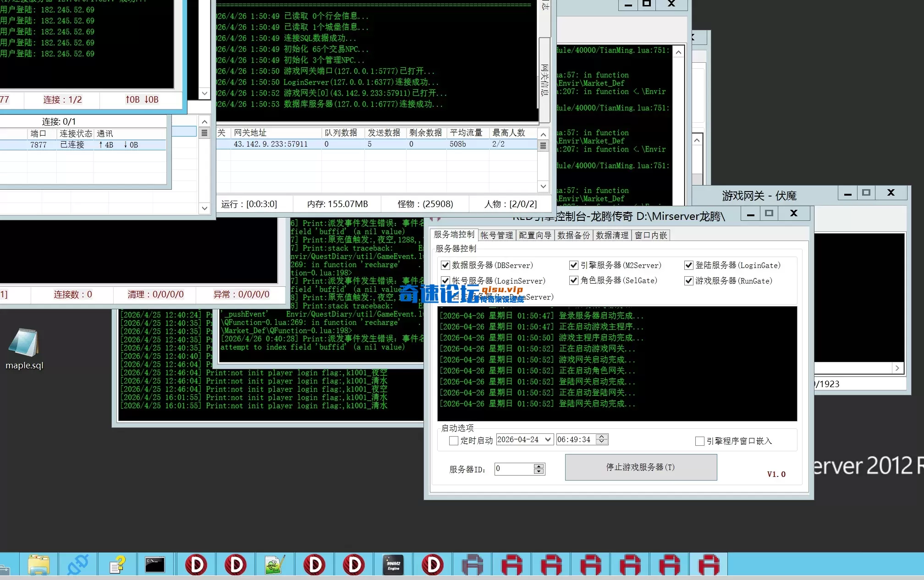Check the 引擎程序窗口嵌入 option

pyautogui.click(x=700, y=441)
